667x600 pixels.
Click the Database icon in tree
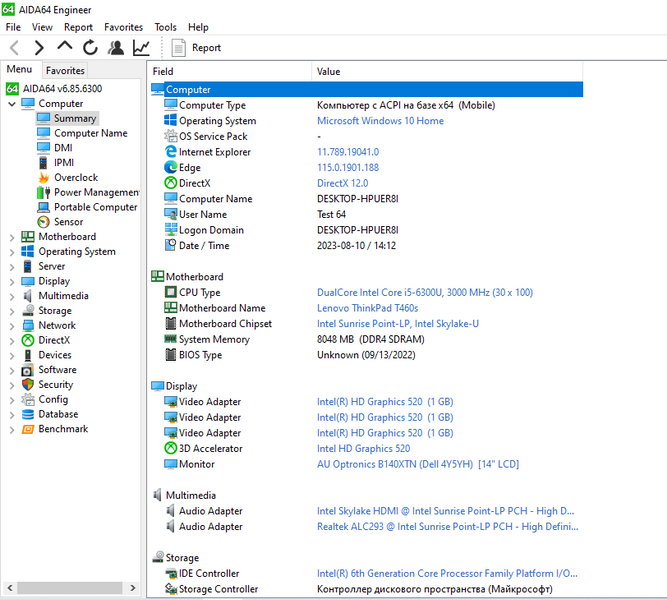click(x=28, y=414)
